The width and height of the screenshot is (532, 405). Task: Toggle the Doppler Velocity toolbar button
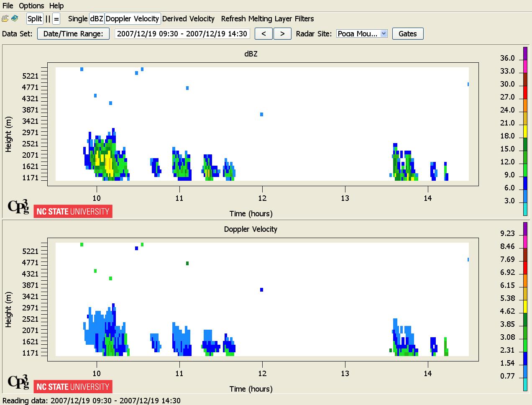coord(132,19)
